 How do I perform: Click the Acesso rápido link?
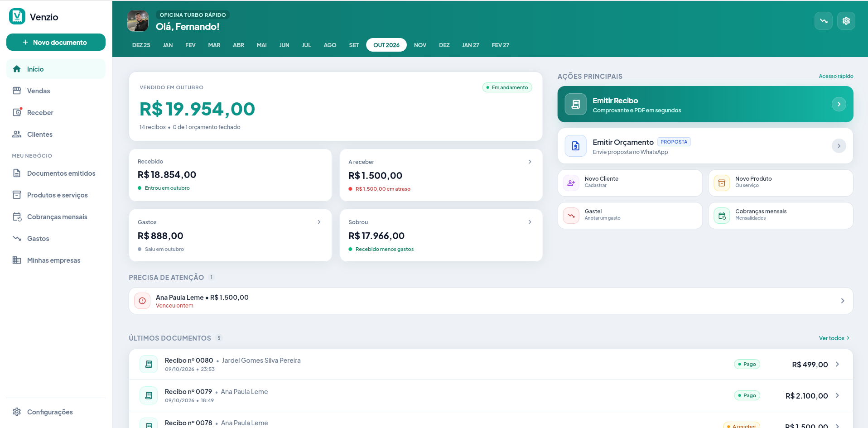(x=836, y=76)
